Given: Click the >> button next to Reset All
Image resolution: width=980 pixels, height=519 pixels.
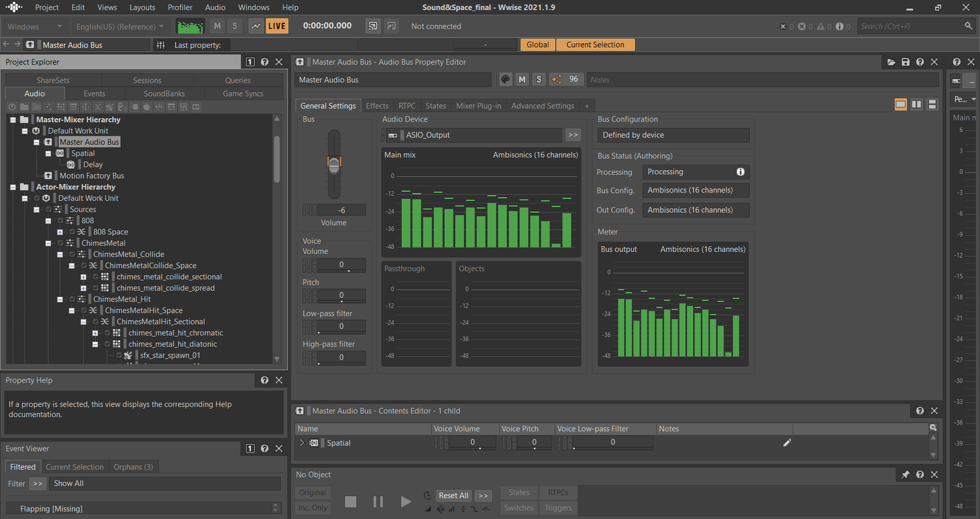Looking at the screenshot, I should pyautogui.click(x=483, y=495).
